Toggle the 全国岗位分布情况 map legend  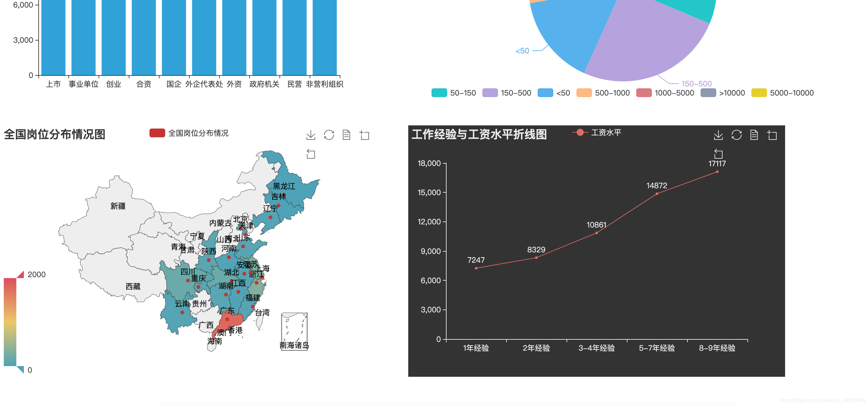(x=189, y=133)
